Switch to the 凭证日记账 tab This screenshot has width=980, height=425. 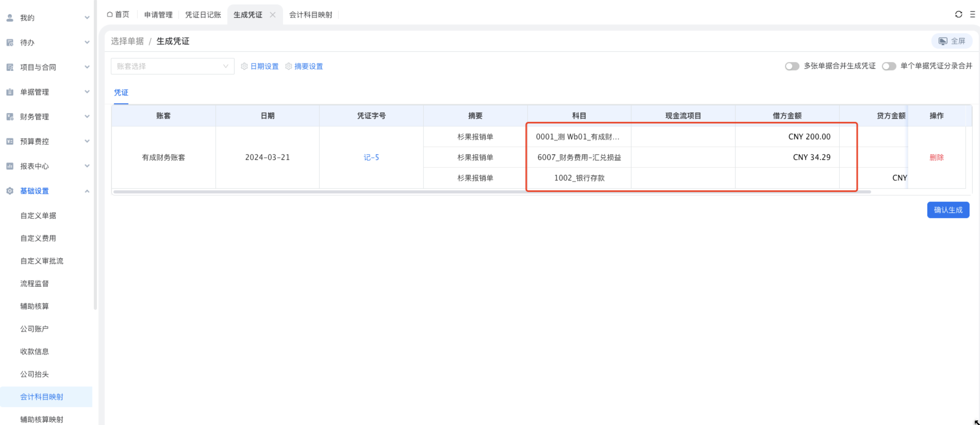click(203, 15)
